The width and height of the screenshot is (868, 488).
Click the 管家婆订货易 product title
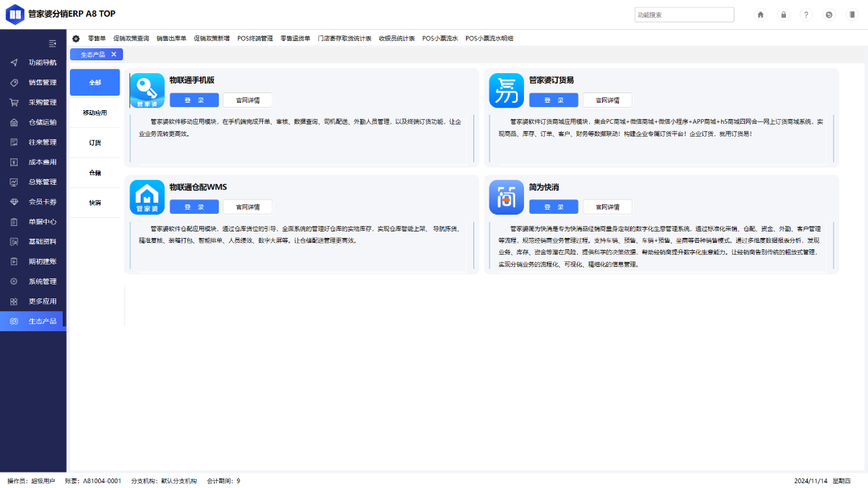(x=551, y=80)
